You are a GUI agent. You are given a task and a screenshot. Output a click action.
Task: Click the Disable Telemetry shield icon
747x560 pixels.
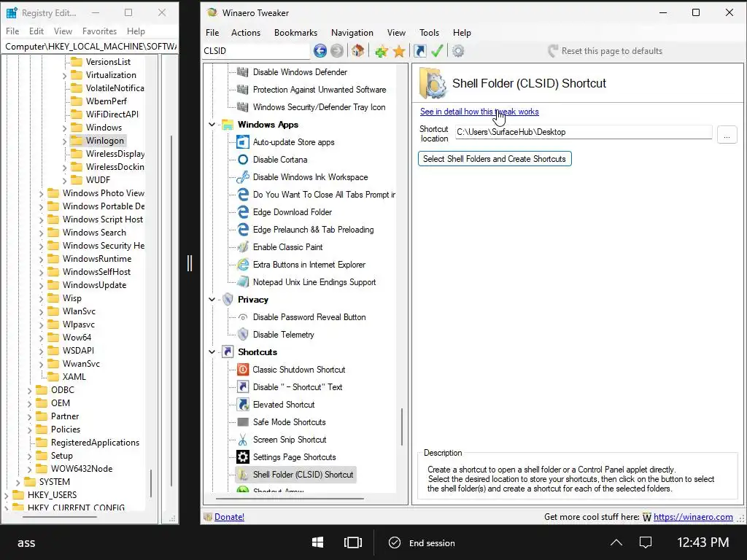point(243,335)
